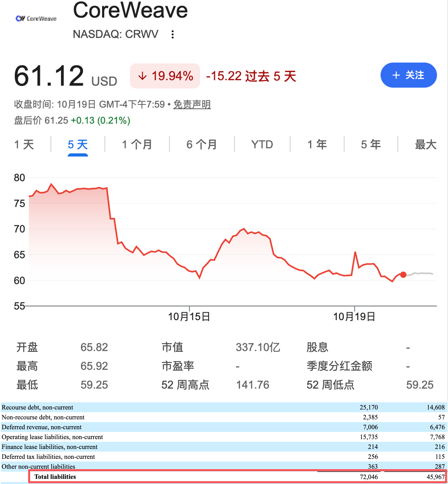Screen dimensions: 448x484
Task: Click the Deferred revenue, non-current row label
Action: click(x=41, y=427)
